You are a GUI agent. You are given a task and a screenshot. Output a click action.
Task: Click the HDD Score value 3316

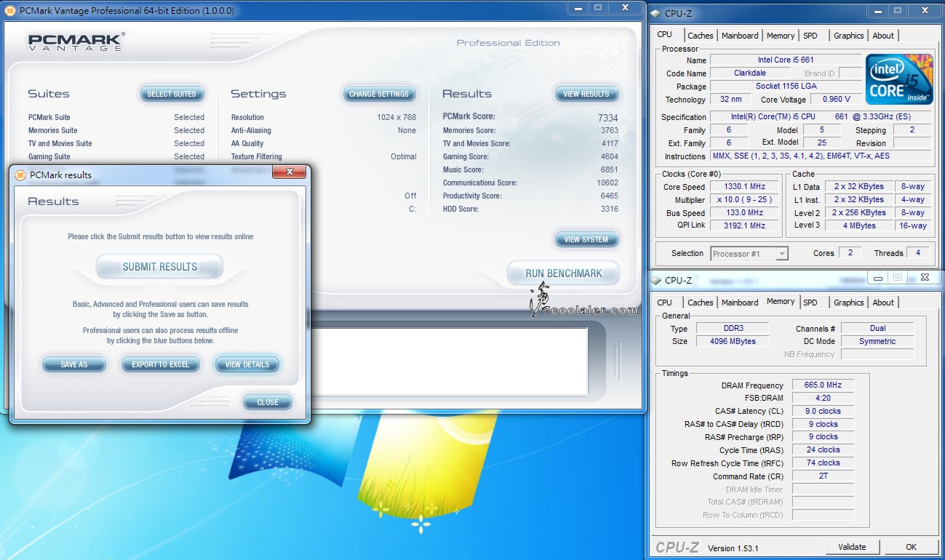610,209
